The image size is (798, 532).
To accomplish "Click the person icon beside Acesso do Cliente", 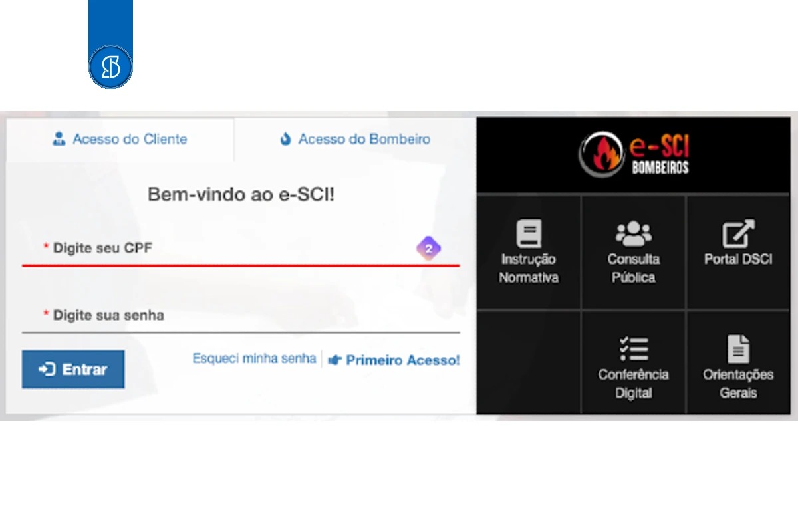I will [x=59, y=140].
